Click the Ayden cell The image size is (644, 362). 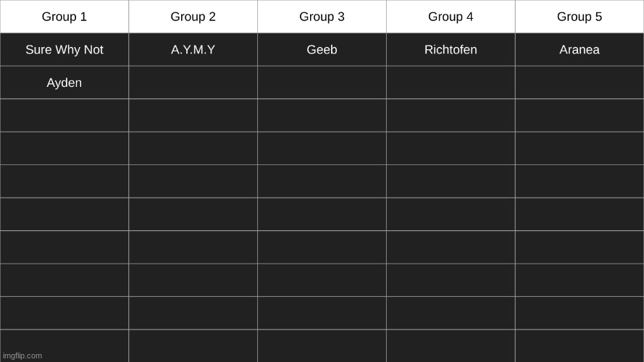click(64, 83)
